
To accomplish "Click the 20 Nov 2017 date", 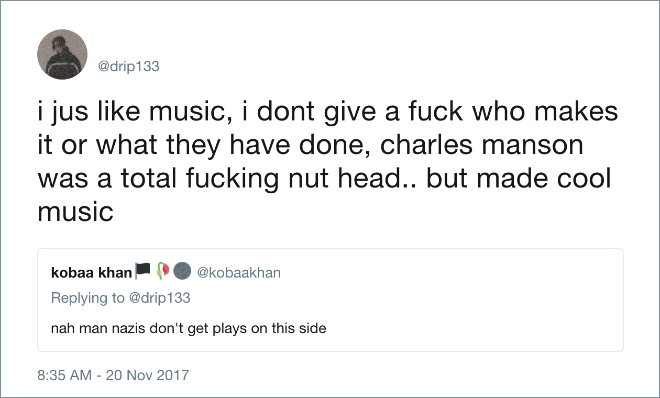I will [x=147, y=374].
